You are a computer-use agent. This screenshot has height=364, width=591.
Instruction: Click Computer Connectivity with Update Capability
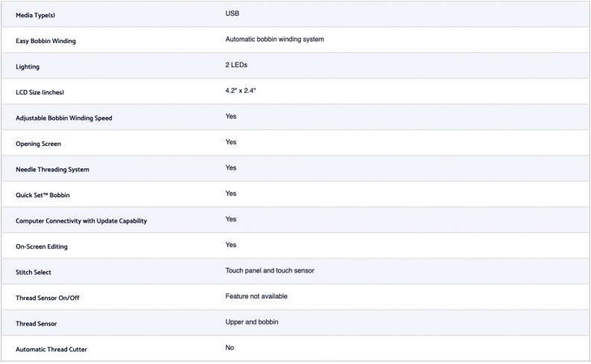pyautogui.click(x=81, y=221)
